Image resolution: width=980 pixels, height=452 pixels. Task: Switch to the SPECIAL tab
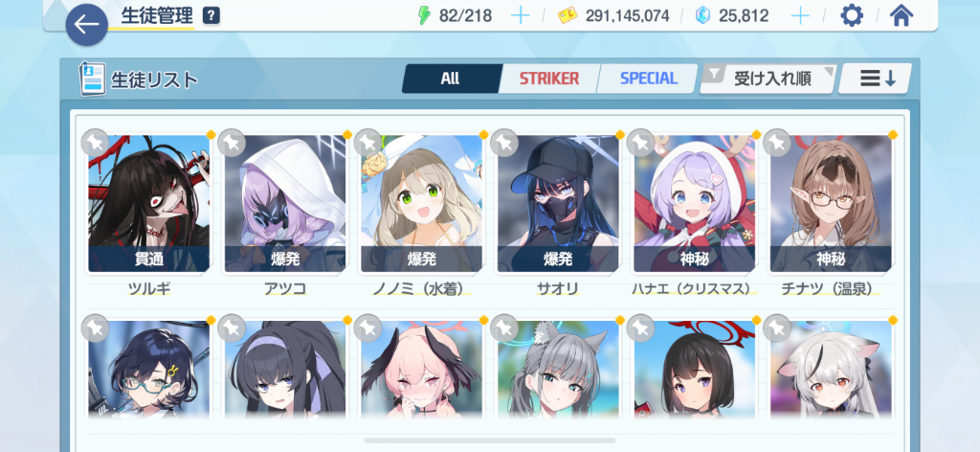(648, 79)
